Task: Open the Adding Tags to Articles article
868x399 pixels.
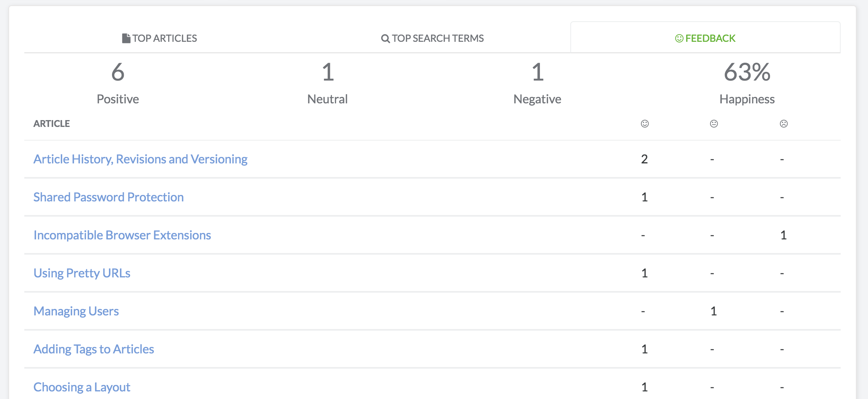Action: click(94, 349)
